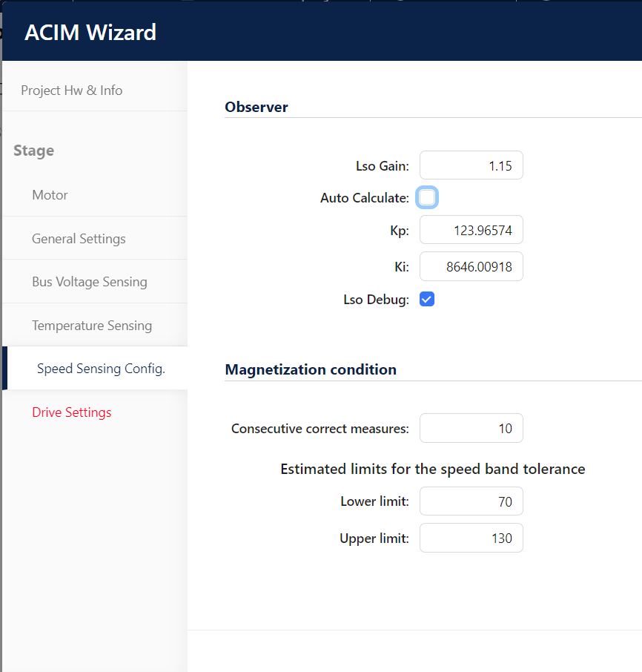Click the Stage group heading
642x672 pixels.
pos(34,151)
